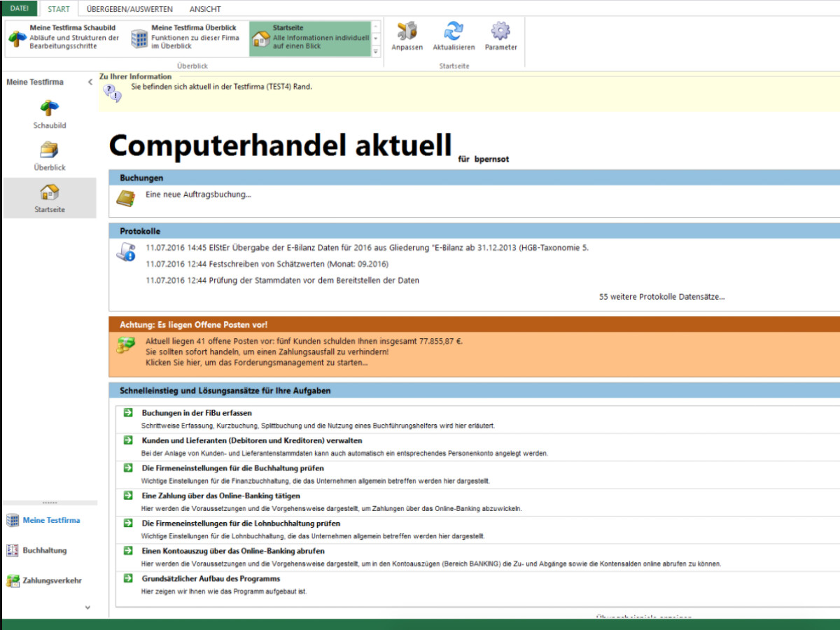Click the Eine neue Auftragsbuchung link
This screenshot has width=840, height=630.
198,195
